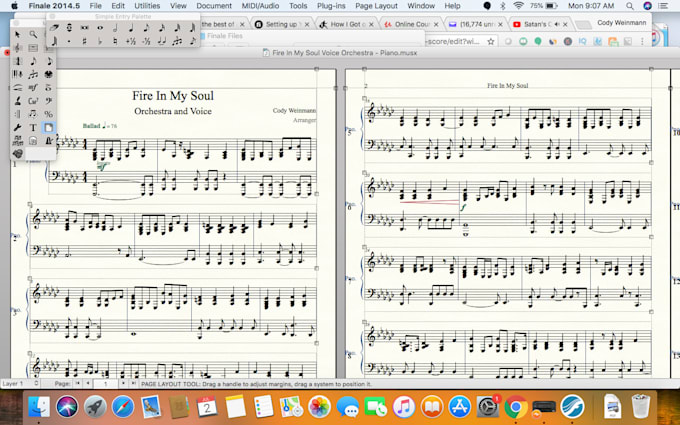Pick the eighth note duration

coord(147,28)
